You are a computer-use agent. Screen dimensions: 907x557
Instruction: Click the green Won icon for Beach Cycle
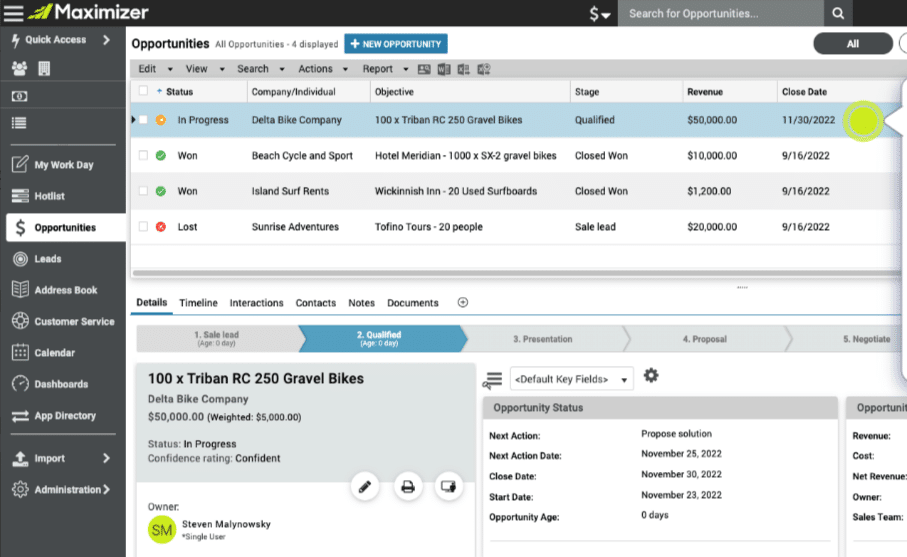(x=161, y=155)
